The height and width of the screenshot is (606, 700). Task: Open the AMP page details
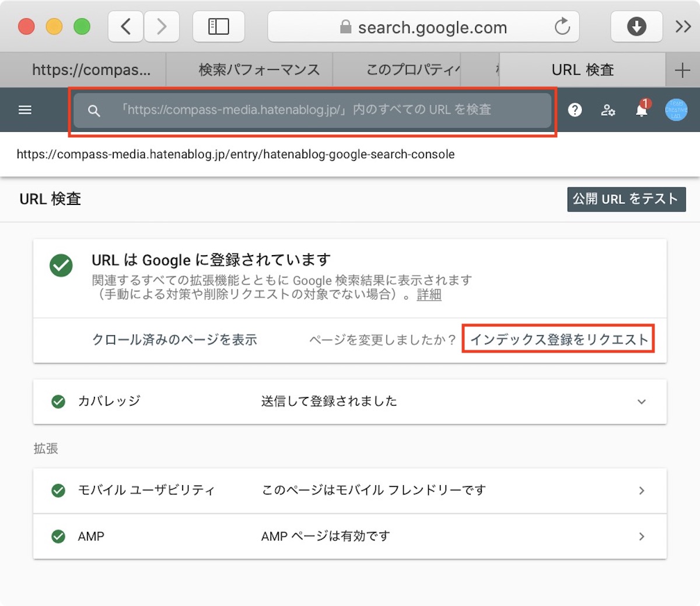click(642, 537)
